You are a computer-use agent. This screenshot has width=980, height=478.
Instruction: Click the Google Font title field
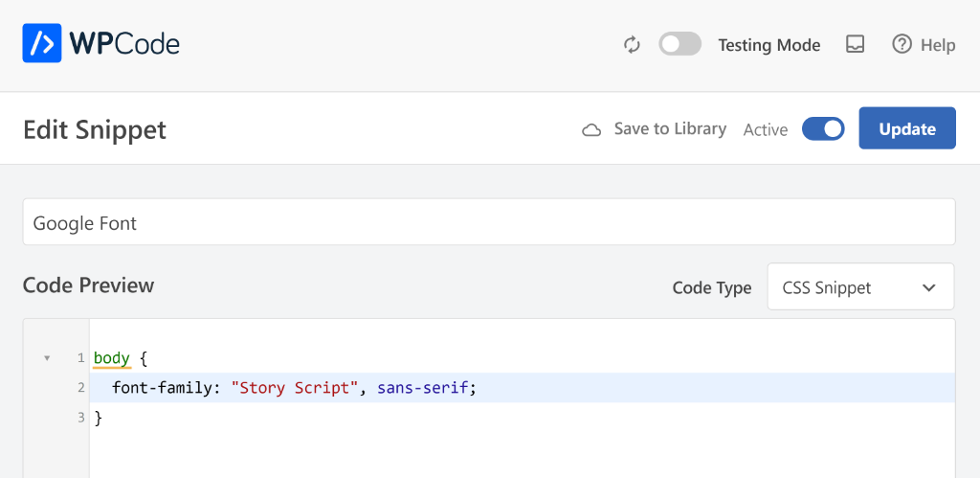[x=489, y=222]
